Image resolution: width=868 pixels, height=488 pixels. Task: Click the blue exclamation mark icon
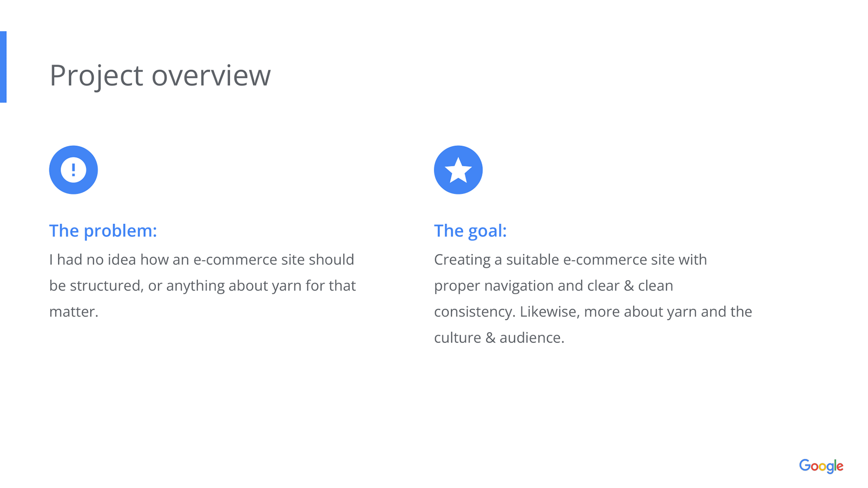(73, 170)
